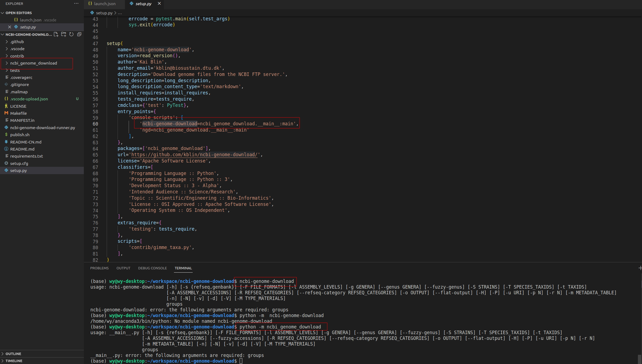
Task: Collapse all folders in explorer
Action: click(x=79, y=34)
